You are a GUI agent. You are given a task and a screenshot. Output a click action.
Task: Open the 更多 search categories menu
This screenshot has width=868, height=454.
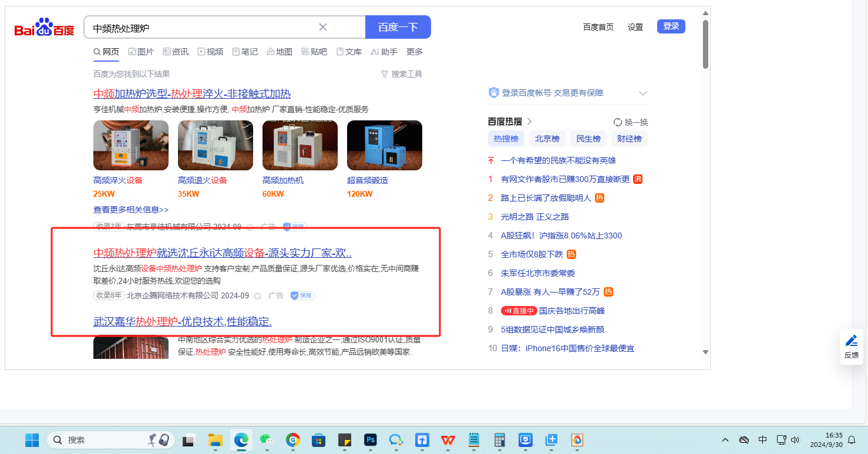click(x=415, y=52)
